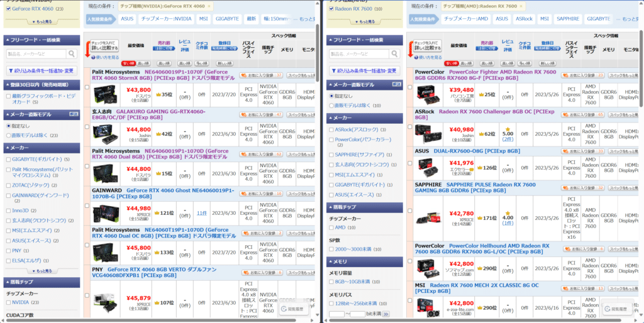This screenshot has width=644, height=323.
Task: Select the チップメーカー:NVIDIA popular condition
Action: [166, 19]
